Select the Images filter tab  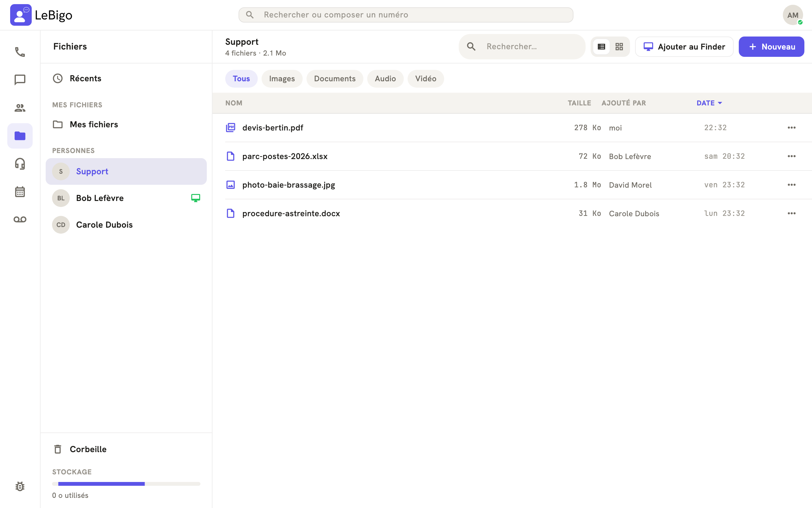[282, 79]
